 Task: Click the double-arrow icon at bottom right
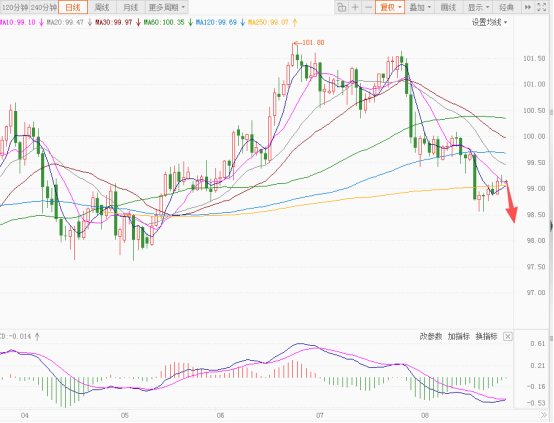543,415
